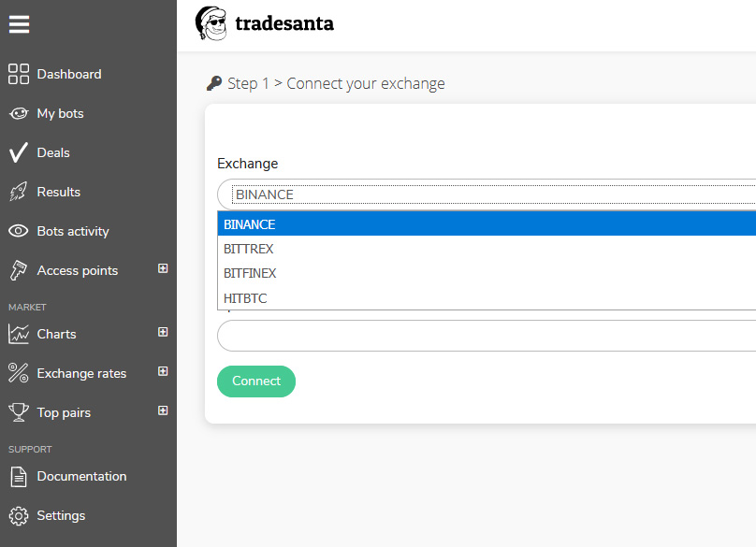Click the Top pairs trophy icon

(x=19, y=412)
